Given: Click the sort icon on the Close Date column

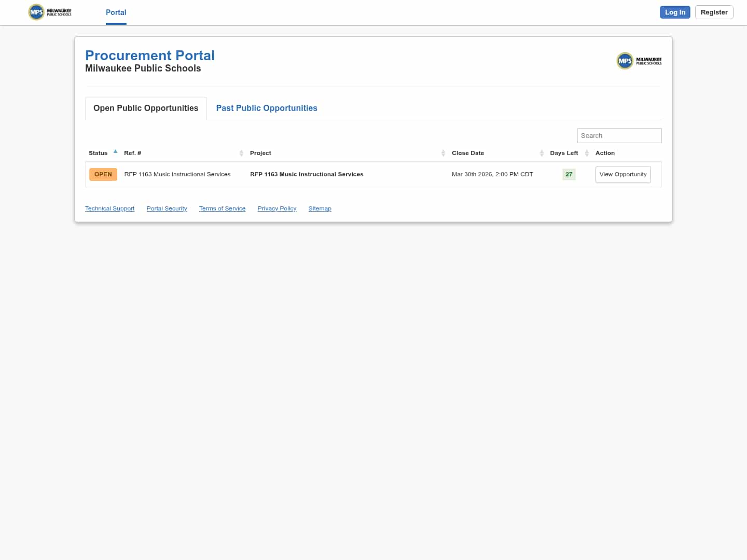Looking at the screenshot, I should pos(542,153).
